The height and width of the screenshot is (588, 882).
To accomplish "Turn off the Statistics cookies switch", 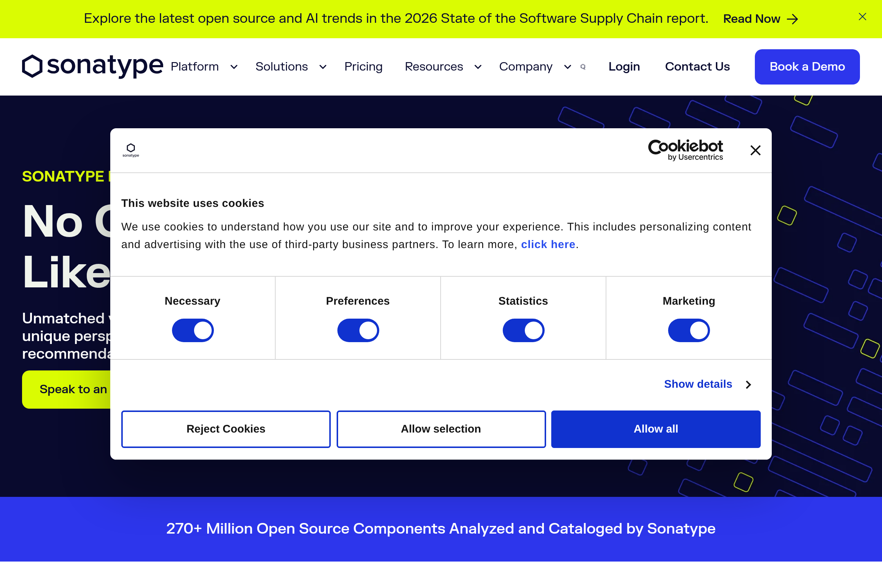I will click(x=523, y=330).
